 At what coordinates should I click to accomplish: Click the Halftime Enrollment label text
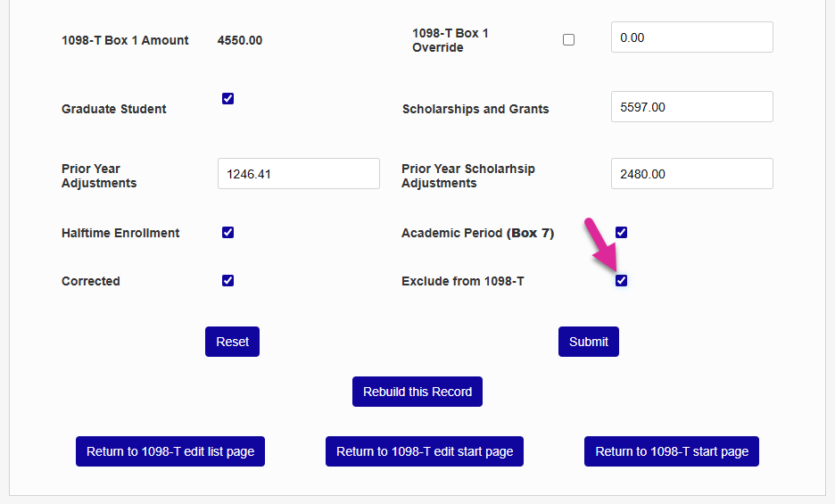tap(120, 233)
